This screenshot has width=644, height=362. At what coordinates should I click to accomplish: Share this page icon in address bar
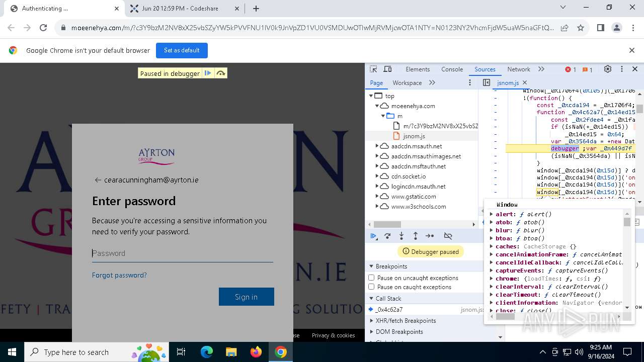point(565,28)
